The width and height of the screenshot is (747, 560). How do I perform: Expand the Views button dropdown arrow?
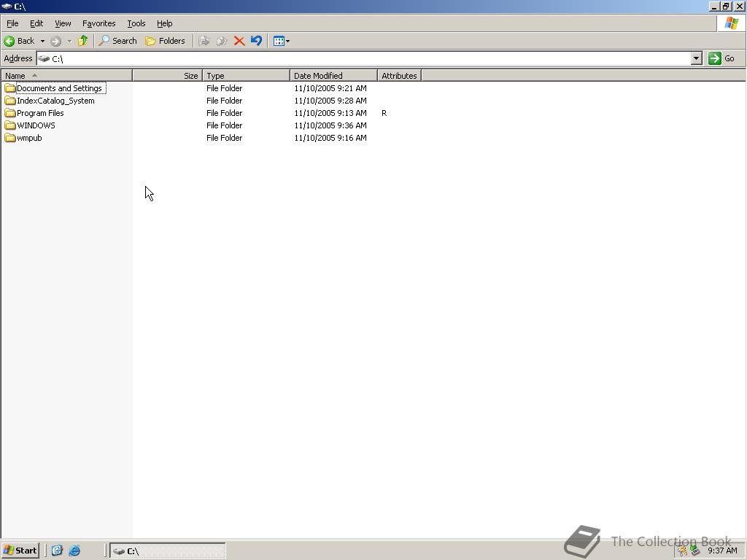288,41
